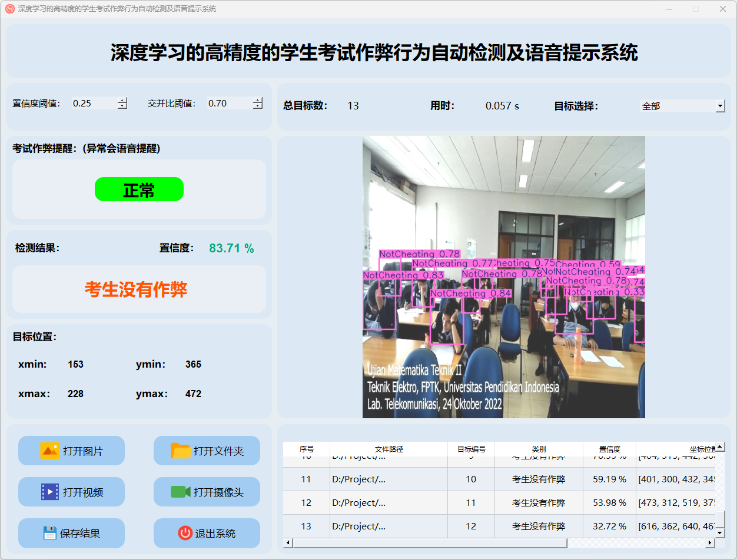Click the 53.98 % confidence cell
The image size is (737, 560).
tap(609, 503)
